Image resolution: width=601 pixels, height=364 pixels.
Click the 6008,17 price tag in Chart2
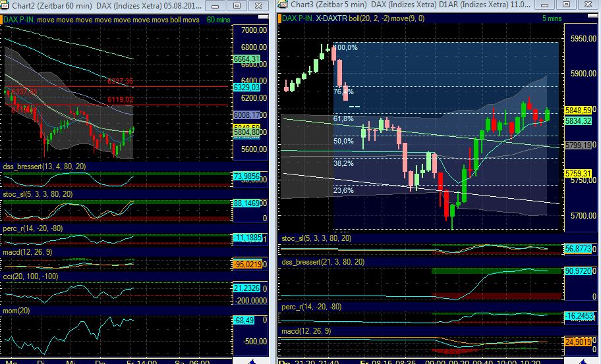tap(246, 115)
